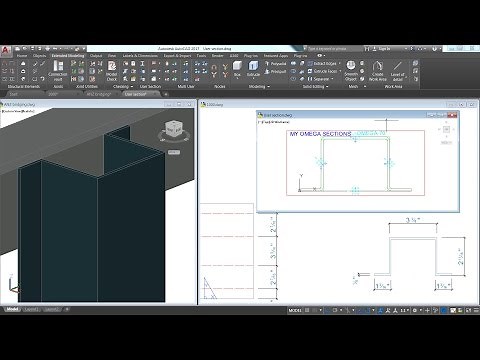Click the workspace gear icon in status bar

coord(415,310)
